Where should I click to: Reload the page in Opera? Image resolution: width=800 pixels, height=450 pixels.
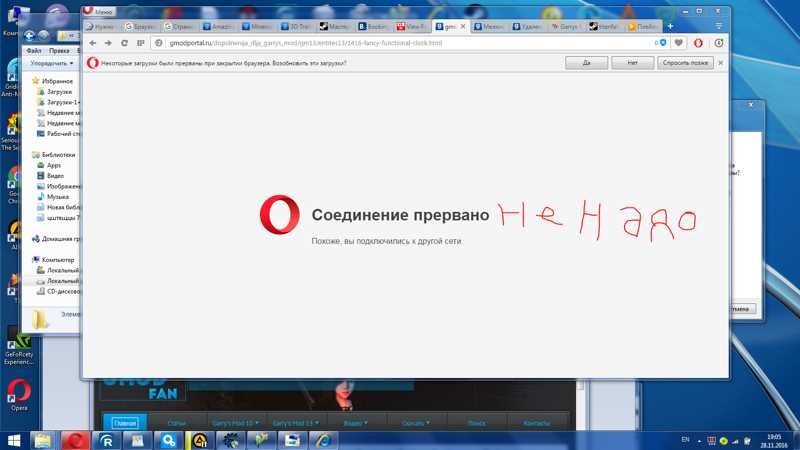coord(124,43)
